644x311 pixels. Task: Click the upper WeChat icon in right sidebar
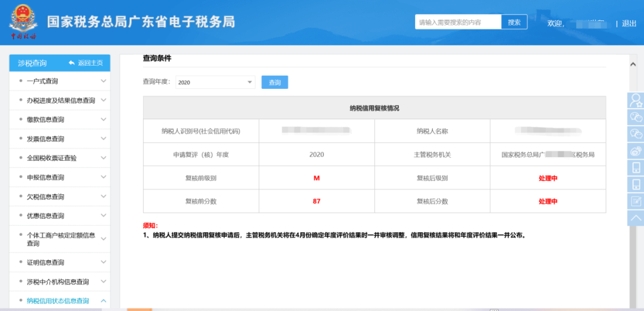tap(636, 117)
